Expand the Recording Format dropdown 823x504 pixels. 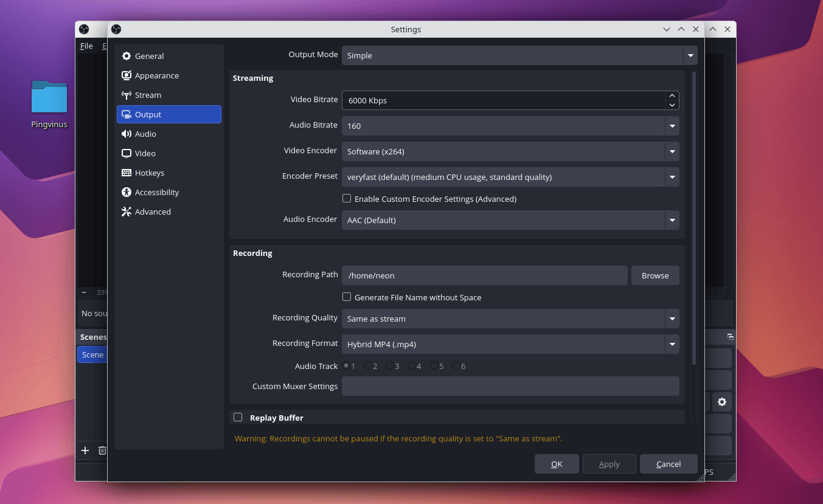pyautogui.click(x=510, y=344)
